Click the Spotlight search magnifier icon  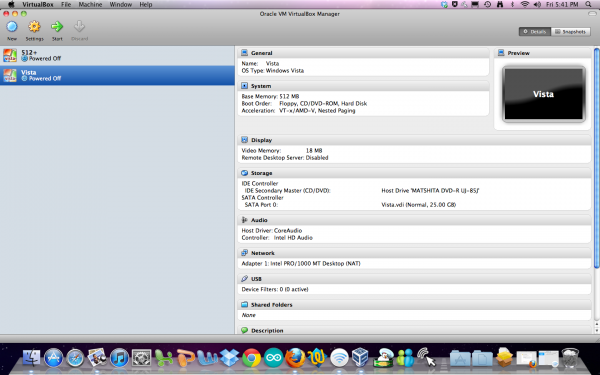click(x=588, y=5)
